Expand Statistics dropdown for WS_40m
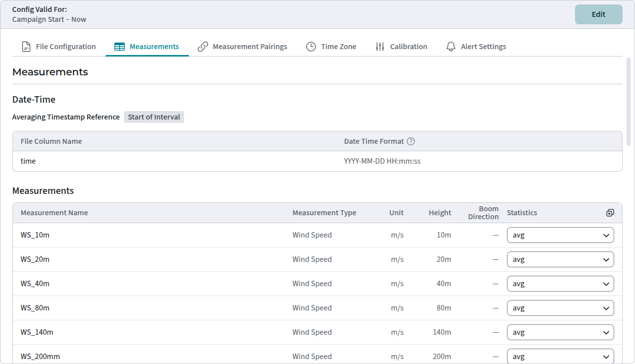Screen dimensions: 635x364 [561, 284]
